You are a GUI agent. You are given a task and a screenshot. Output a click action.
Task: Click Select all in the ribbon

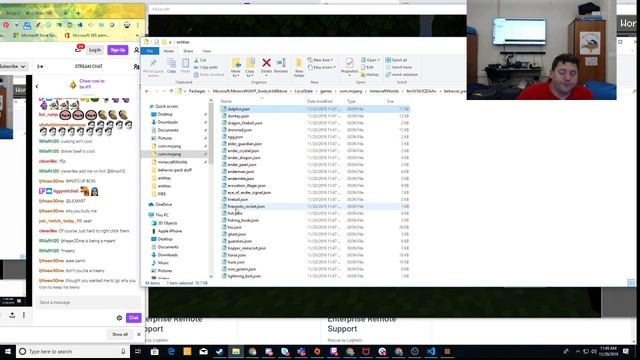pyautogui.click(x=396, y=60)
